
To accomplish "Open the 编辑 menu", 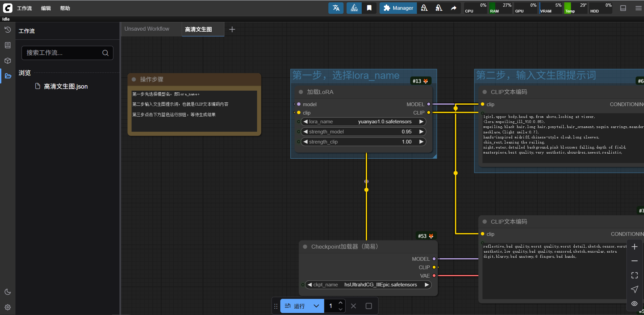I will pos(46,8).
